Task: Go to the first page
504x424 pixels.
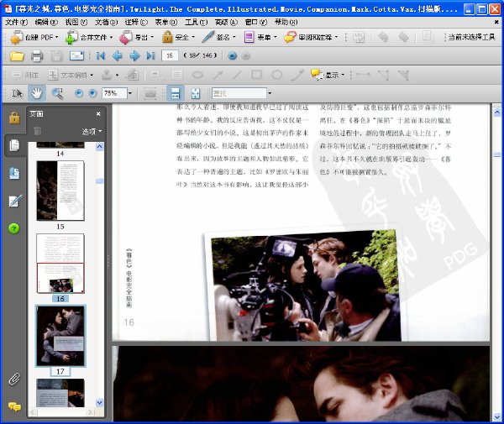Action: (x=101, y=56)
